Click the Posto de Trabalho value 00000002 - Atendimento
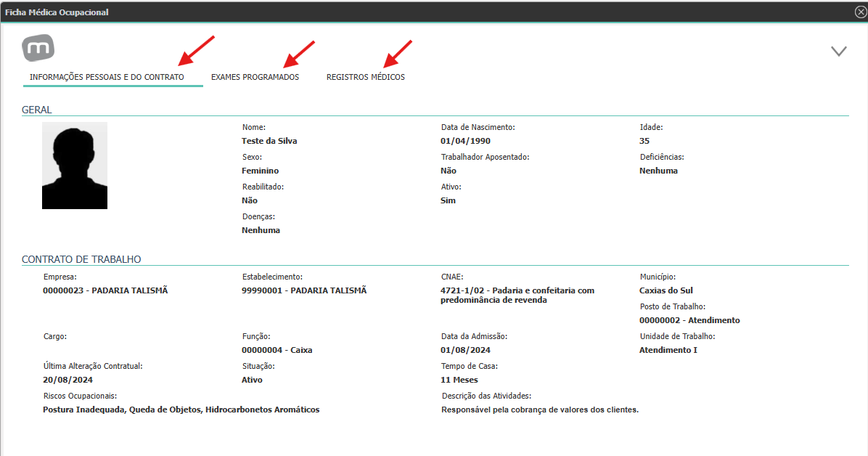 (x=689, y=320)
